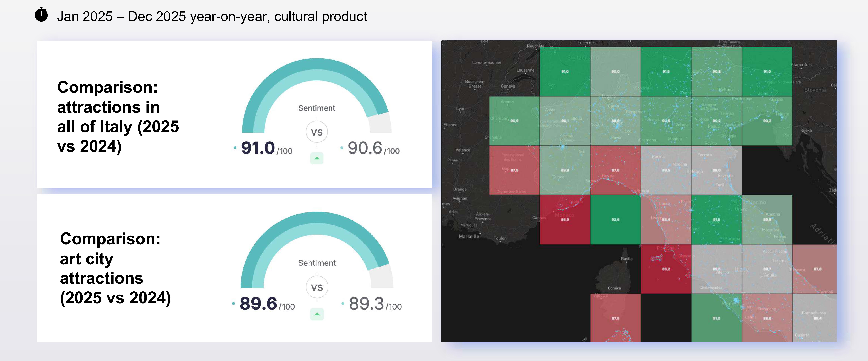Click the Marseille label on the map
This screenshot has height=361, width=868.
469,237
